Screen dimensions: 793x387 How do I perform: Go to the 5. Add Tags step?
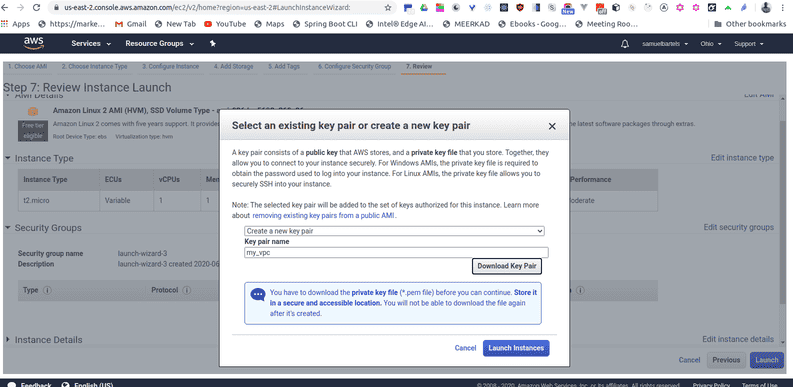(x=284, y=66)
